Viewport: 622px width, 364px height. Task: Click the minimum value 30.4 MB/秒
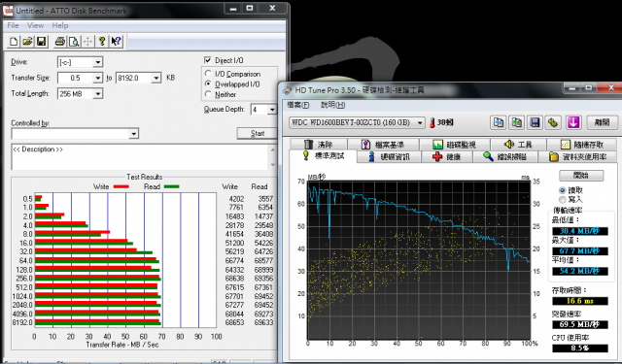[579, 231]
